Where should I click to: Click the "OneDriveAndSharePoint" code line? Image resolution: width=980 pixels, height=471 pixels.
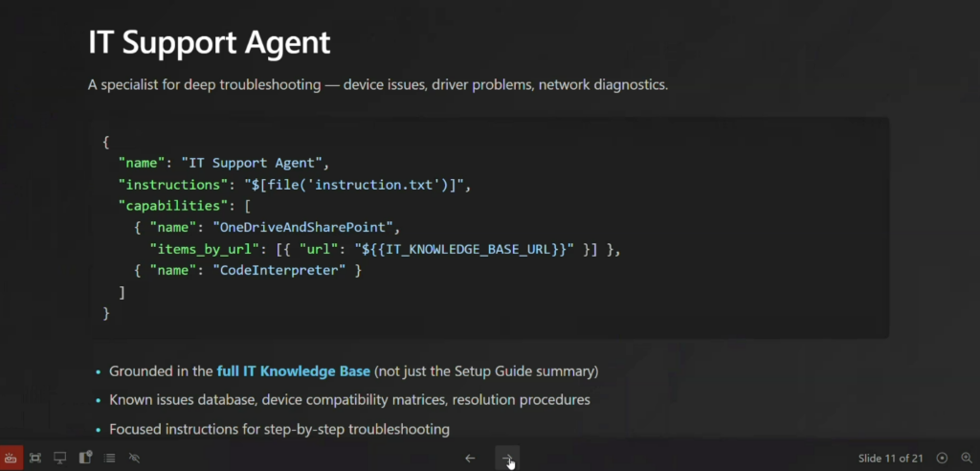click(x=267, y=227)
